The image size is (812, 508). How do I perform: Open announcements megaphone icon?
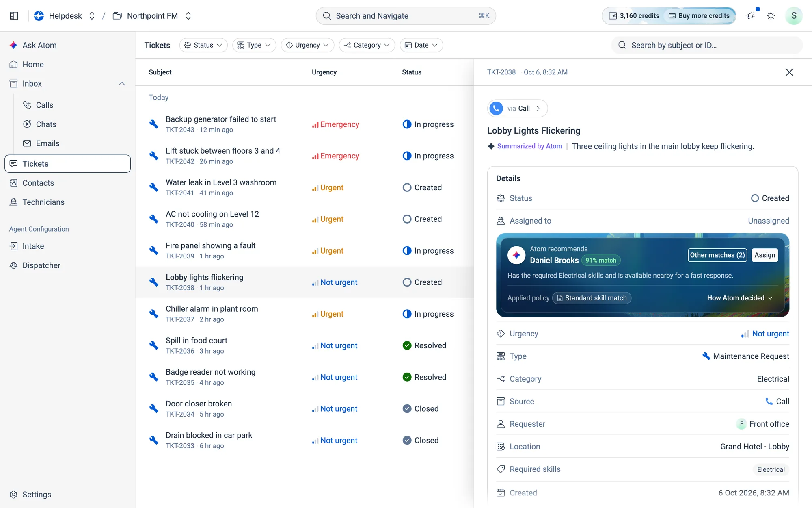click(750, 16)
